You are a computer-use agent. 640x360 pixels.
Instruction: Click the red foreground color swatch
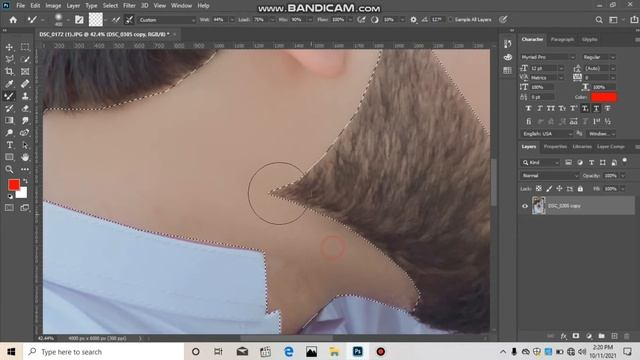14,185
